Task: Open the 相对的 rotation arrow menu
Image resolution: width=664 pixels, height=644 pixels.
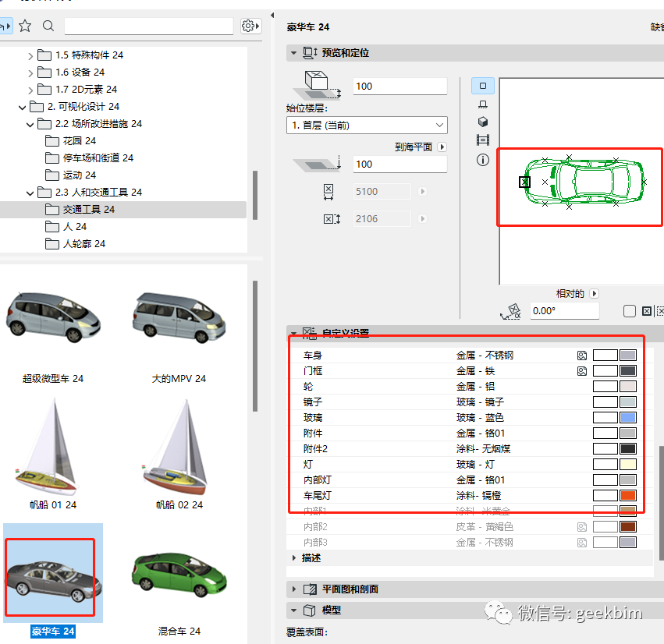Action: [x=594, y=294]
